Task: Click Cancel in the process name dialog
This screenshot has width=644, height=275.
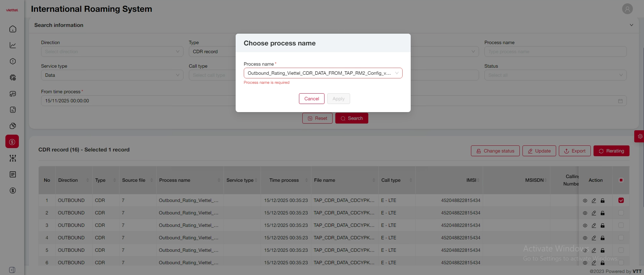Action: coord(311,99)
